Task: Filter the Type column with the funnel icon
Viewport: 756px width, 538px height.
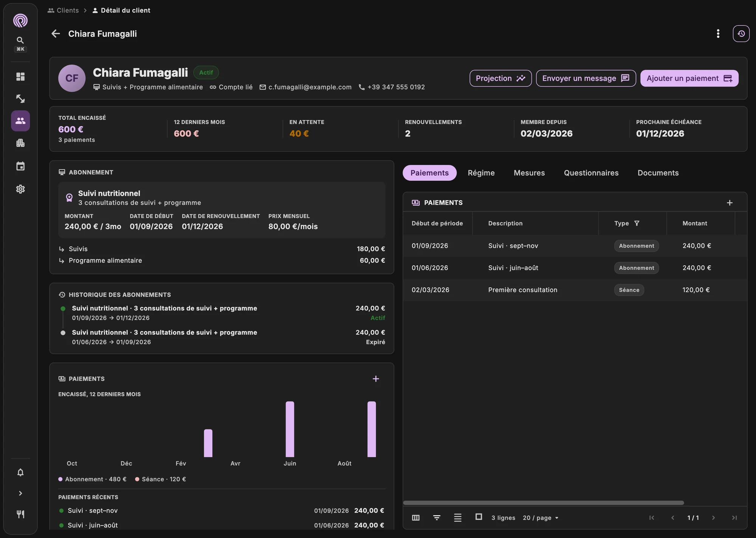Action: click(x=637, y=223)
